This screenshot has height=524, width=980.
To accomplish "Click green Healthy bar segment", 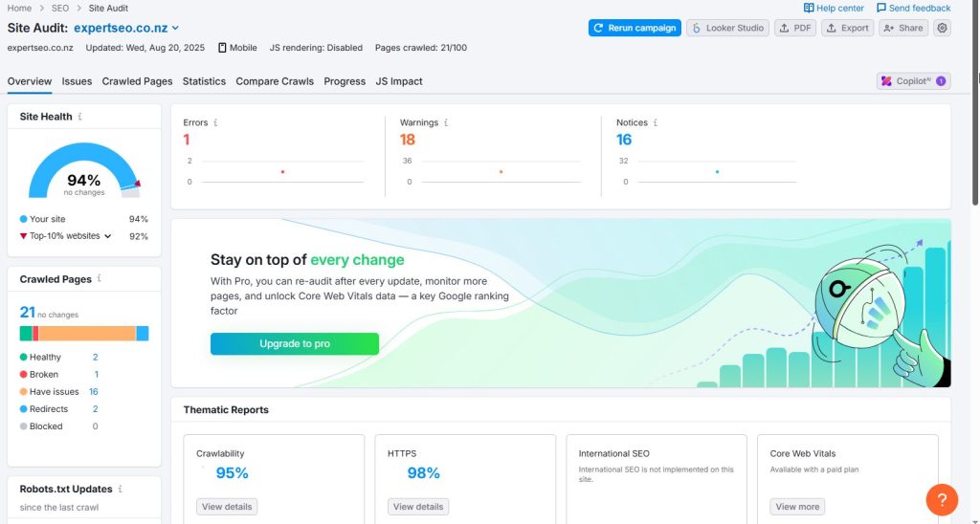I will (26, 334).
